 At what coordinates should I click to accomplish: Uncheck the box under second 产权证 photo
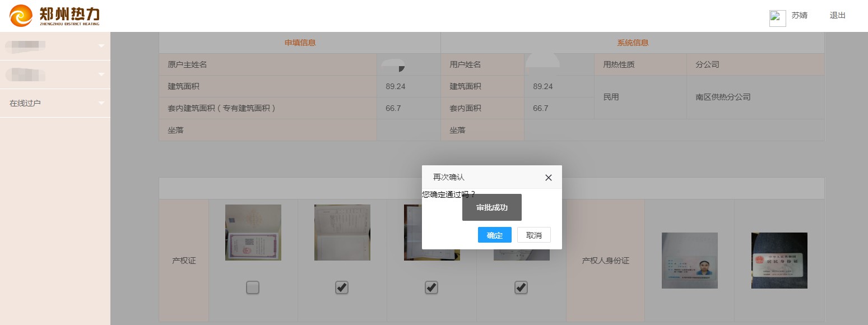click(x=342, y=287)
